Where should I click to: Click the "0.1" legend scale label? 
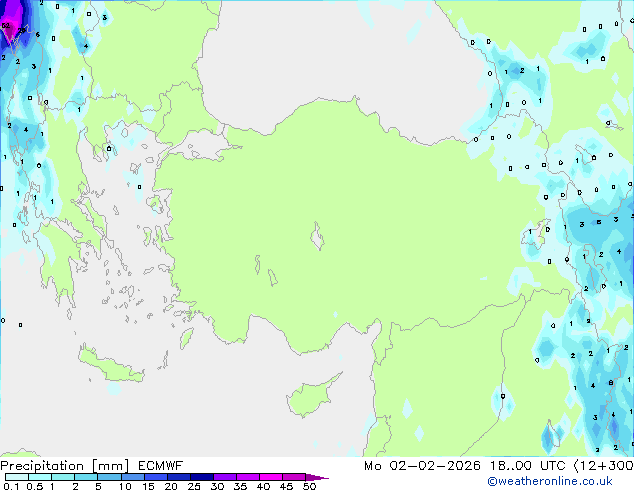[x=11, y=486]
